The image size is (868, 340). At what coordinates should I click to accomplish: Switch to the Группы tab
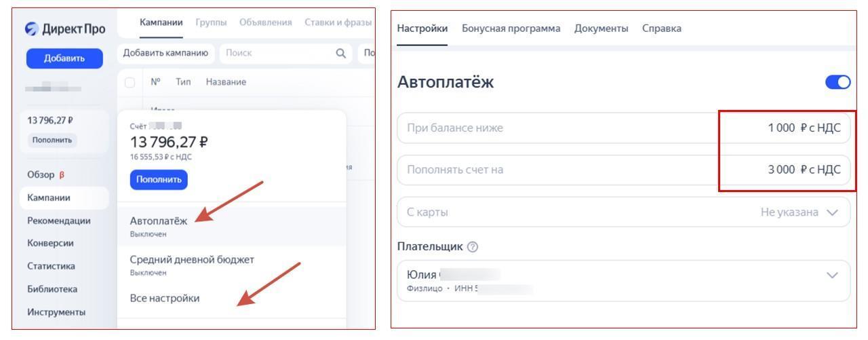[211, 23]
